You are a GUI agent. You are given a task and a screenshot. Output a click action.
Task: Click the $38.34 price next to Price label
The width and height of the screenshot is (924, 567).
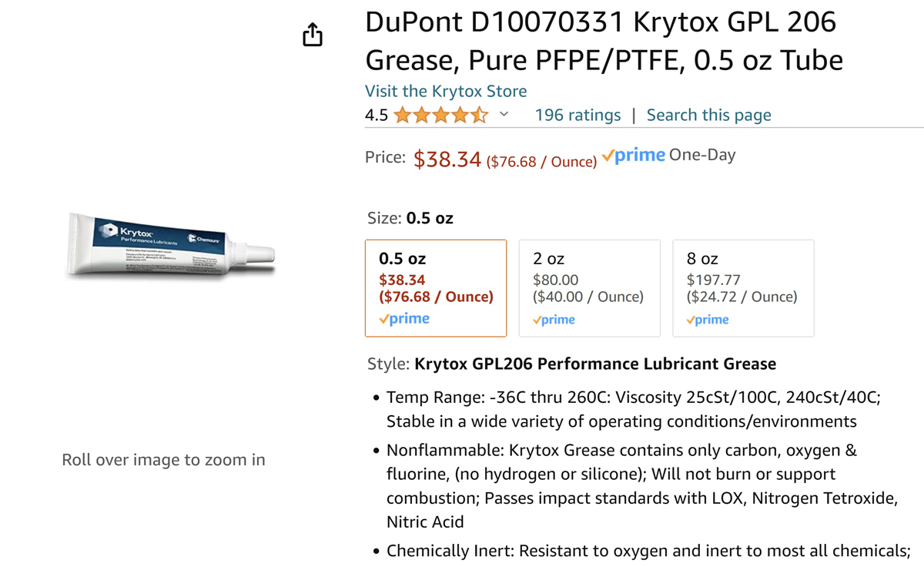click(447, 159)
